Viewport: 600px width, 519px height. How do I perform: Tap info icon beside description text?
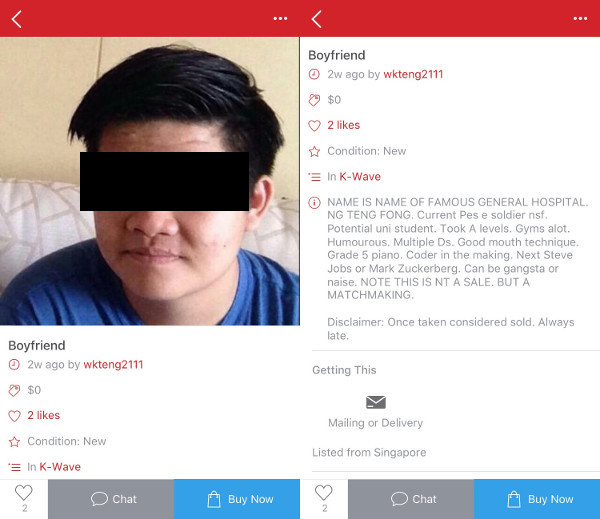coord(315,202)
